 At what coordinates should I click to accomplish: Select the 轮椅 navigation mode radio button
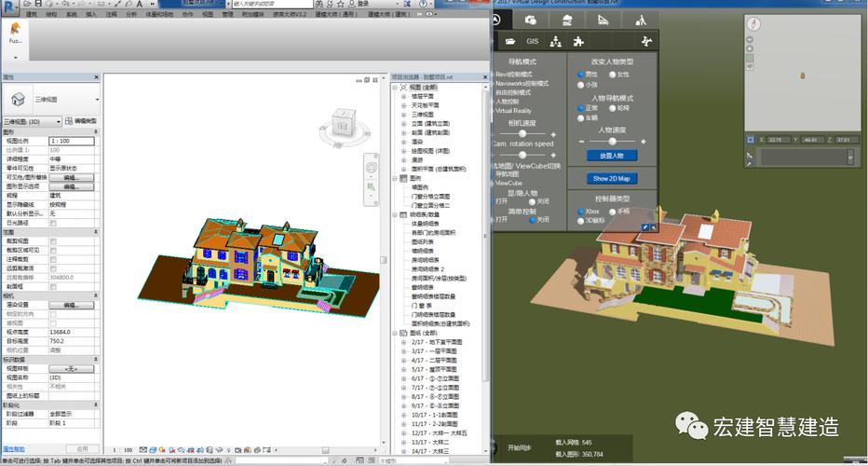pos(613,108)
